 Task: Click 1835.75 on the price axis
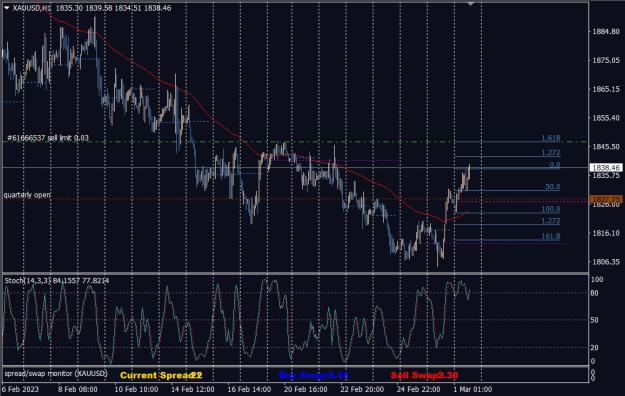click(606, 175)
